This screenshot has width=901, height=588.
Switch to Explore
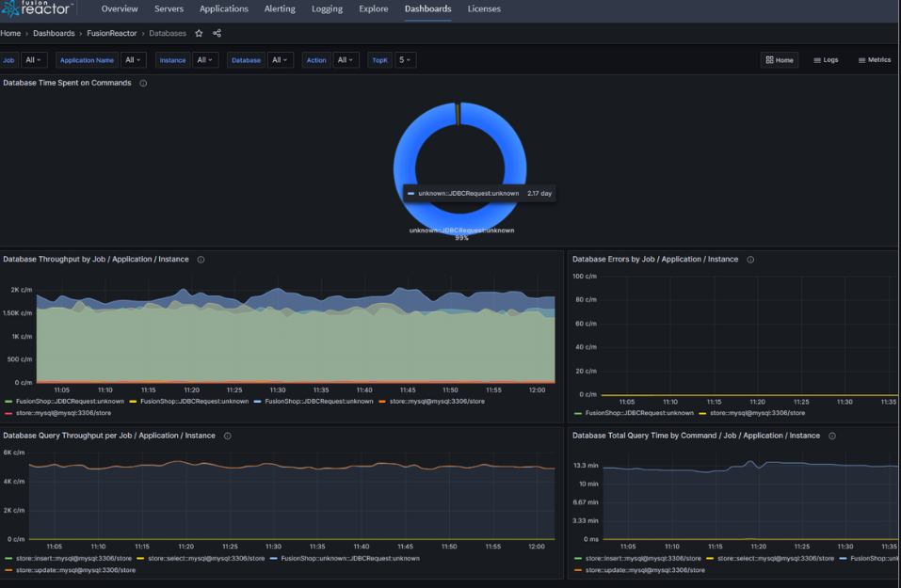pos(374,9)
